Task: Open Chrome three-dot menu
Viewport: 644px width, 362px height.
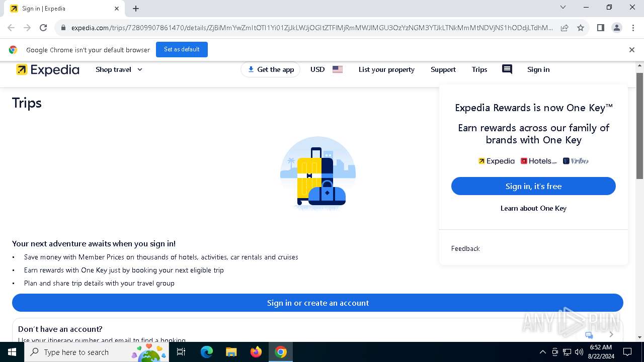Action: click(633, 28)
